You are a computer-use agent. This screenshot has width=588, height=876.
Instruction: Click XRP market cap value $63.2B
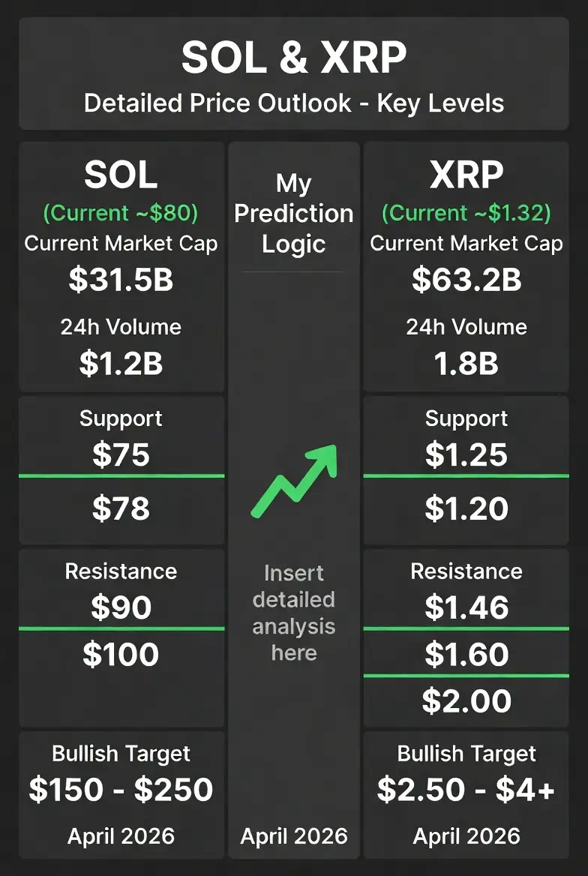(466, 280)
